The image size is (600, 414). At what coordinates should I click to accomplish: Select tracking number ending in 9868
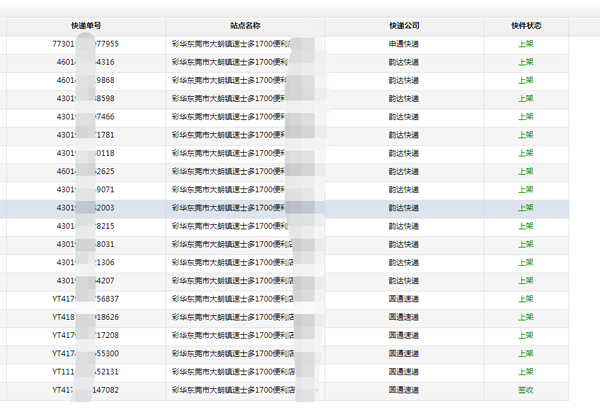point(86,80)
